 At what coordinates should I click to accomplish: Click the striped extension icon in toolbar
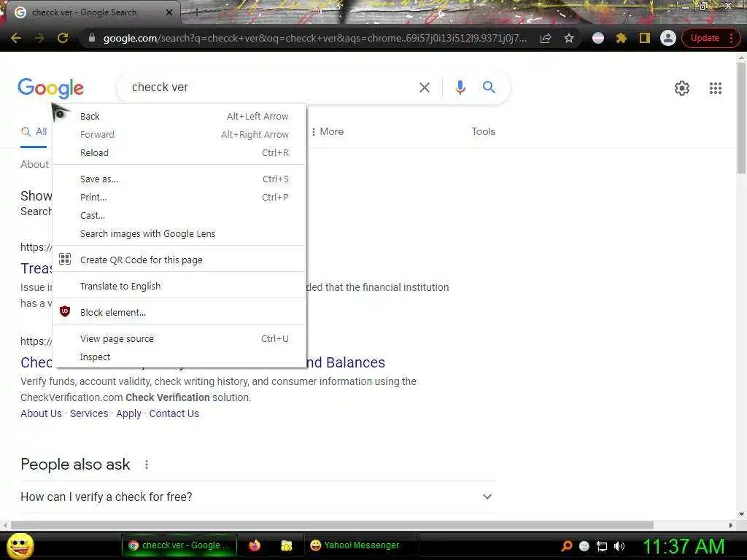598,38
